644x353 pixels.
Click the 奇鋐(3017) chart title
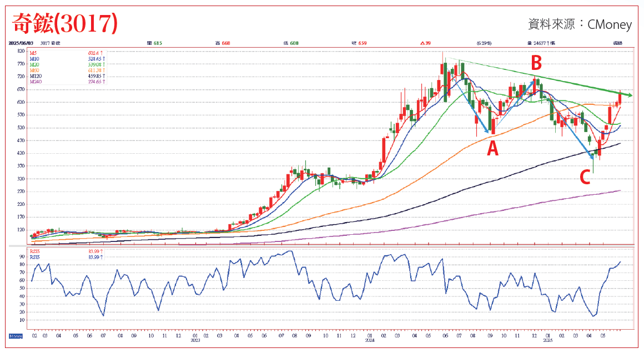[65, 23]
